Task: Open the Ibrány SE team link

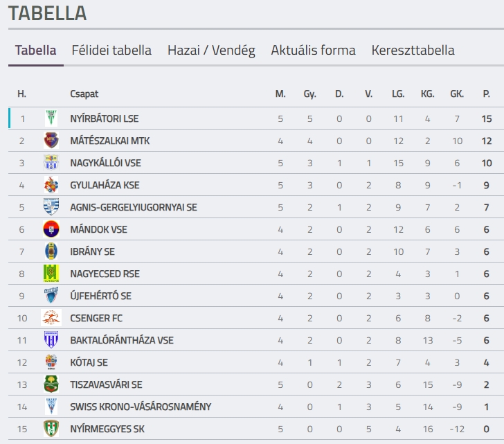Action: click(x=92, y=251)
